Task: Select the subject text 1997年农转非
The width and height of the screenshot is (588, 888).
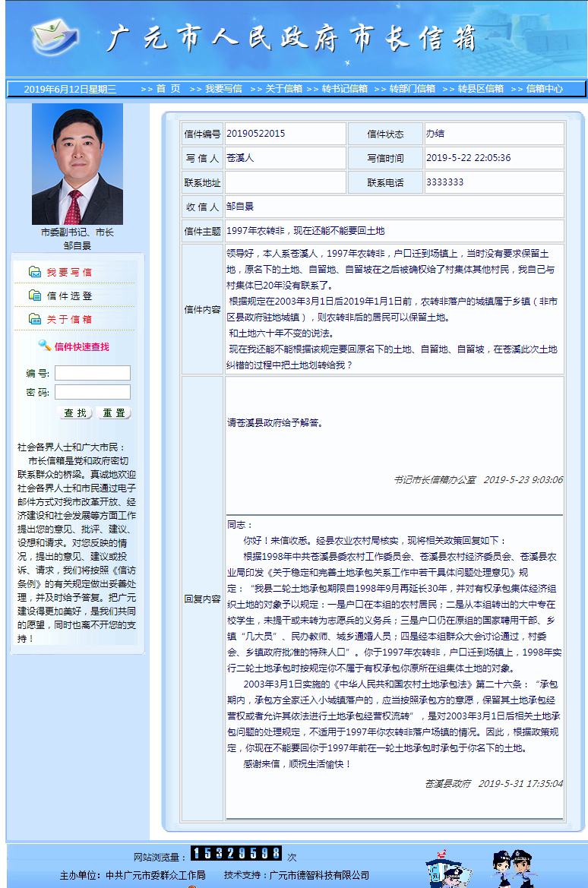Action: click(255, 231)
